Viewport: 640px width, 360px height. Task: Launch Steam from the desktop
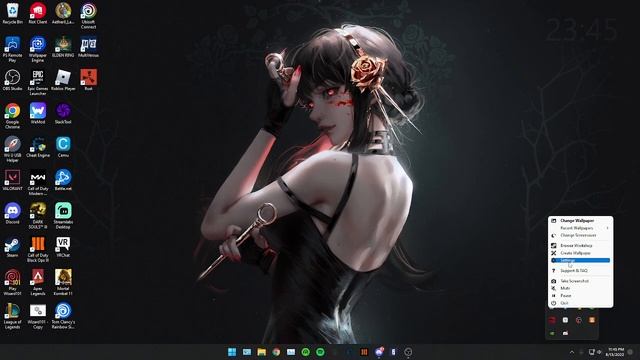(13, 247)
